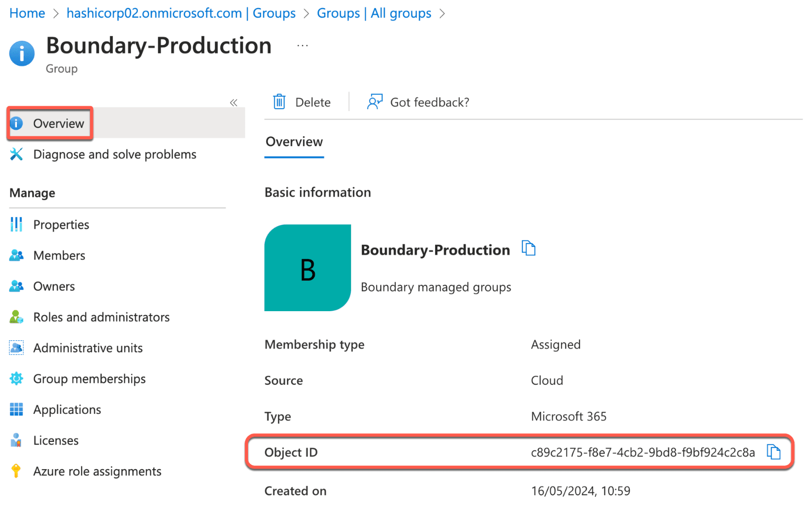Click the Basic information heading
This screenshot has height=508, width=812.
click(x=317, y=192)
